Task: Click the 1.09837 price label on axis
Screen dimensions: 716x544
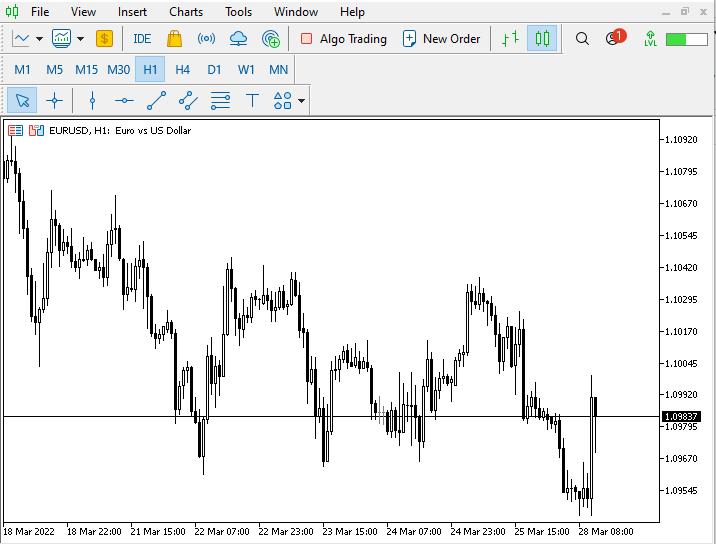Action: (681, 416)
